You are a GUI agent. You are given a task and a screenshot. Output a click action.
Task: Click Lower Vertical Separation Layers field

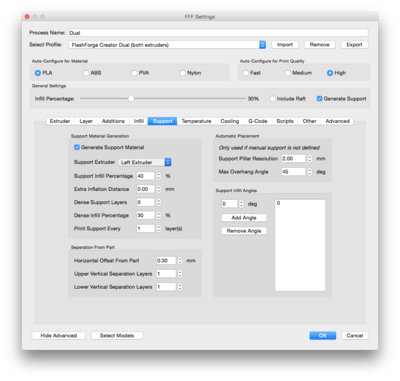coord(166,287)
